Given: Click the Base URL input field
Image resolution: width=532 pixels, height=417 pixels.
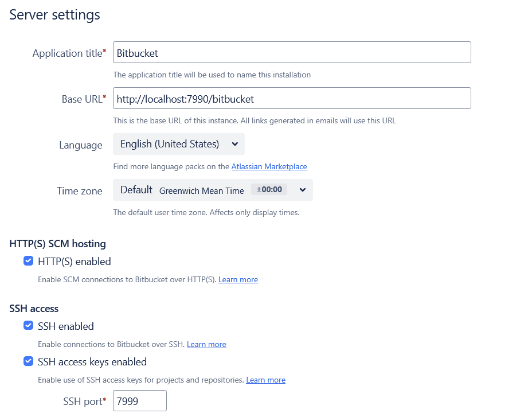Looking at the screenshot, I should 292,98.
